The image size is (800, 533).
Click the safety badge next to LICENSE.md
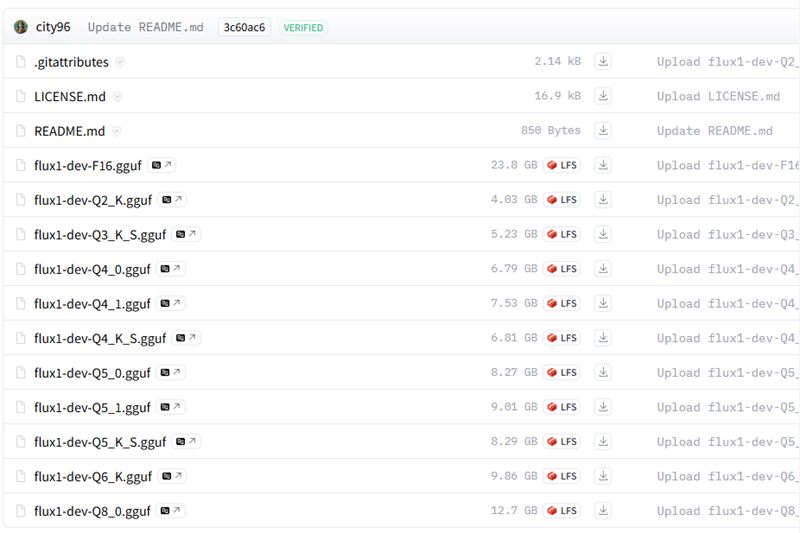point(117,96)
